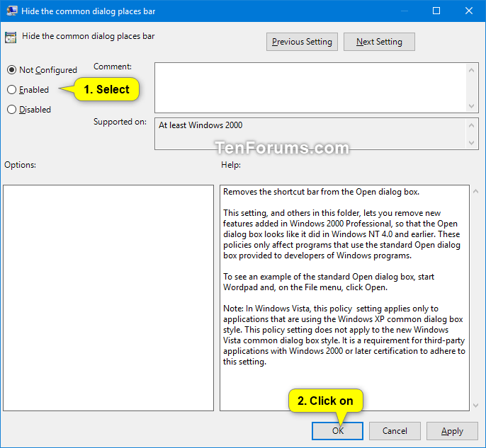Select the Not Configured radio button
The width and height of the screenshot is (486, 448).
[42, 70]
